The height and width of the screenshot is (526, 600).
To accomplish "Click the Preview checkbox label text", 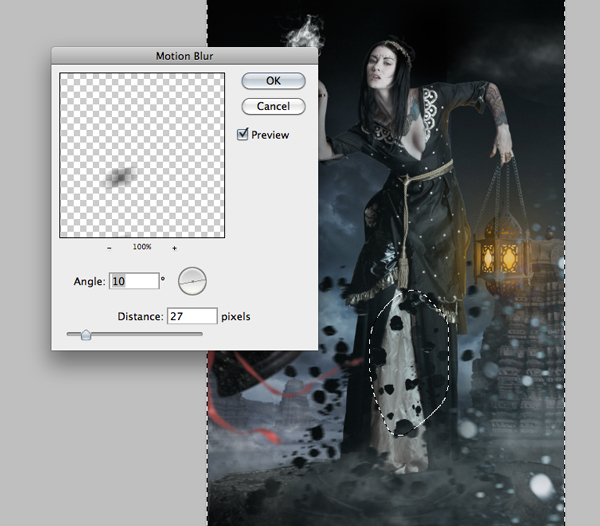I will coord(270,135).
